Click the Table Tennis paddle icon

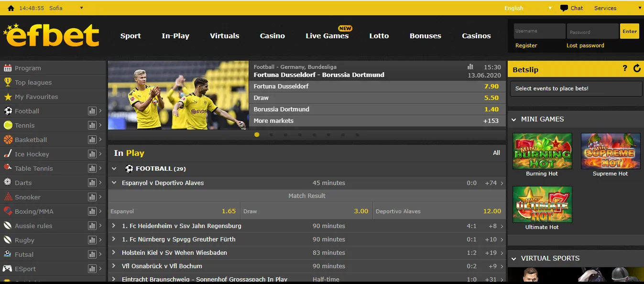click(x=8, y=168)
